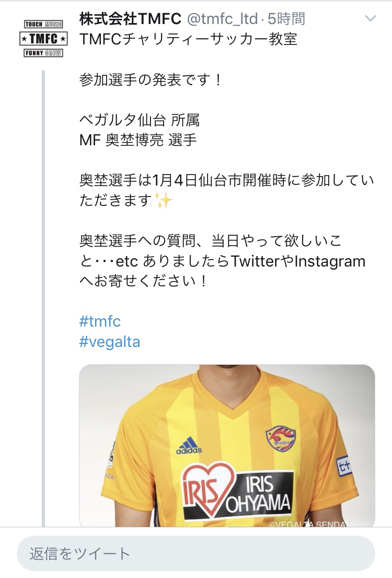
Task: Tap the TMFCチャリティーサッカー教室 title line
Action: 189,39
